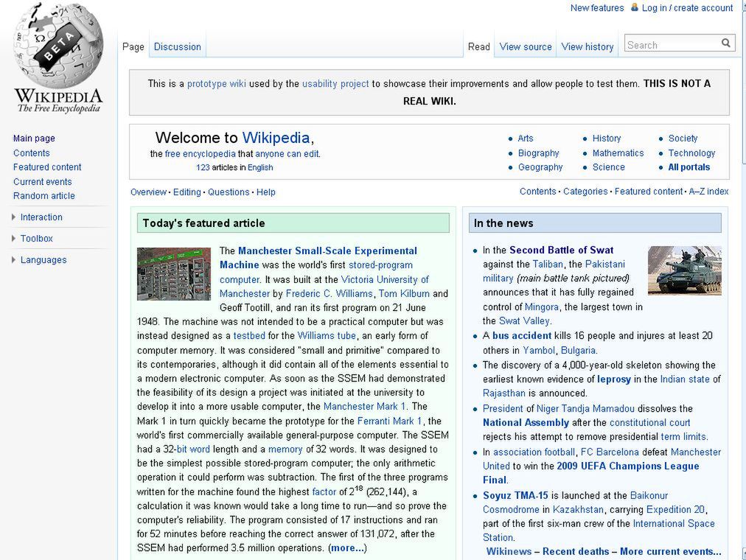Open the Ferranti Mark 1 link
This screenshot has height=560, width=746.
(390, 421)
